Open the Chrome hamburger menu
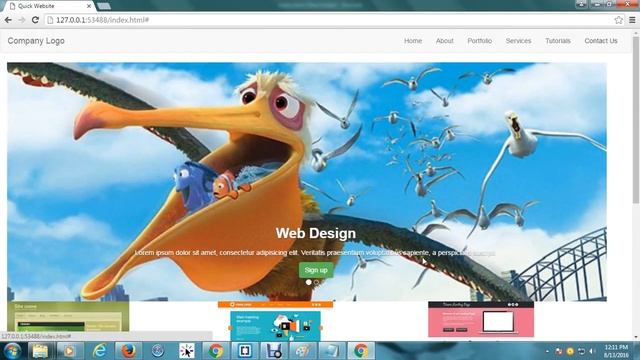 [x=632, y=20]
